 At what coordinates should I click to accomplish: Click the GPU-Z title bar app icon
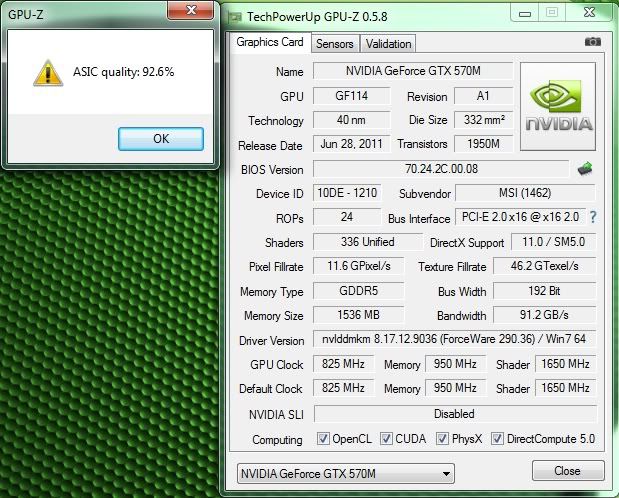[235, 17]
